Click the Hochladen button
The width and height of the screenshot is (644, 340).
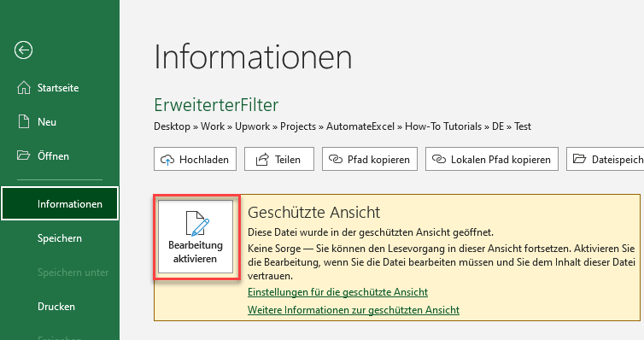pyautogui.click(x=195, y=159)
